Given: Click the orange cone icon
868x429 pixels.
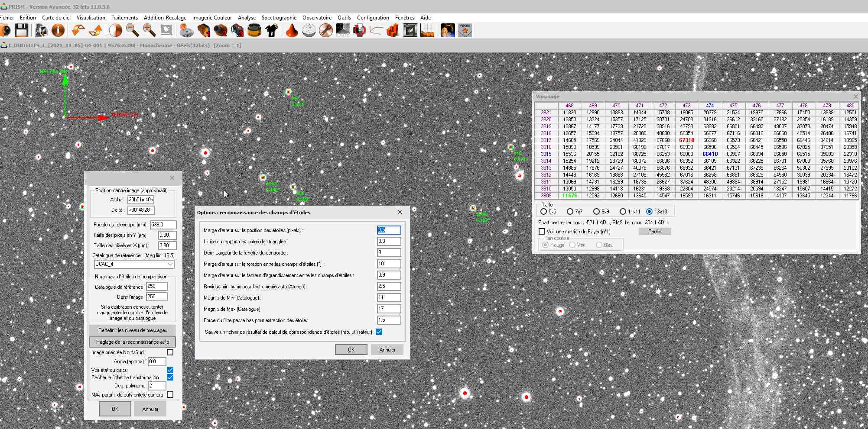Looking at the screenshot, I should coord(292,30).
